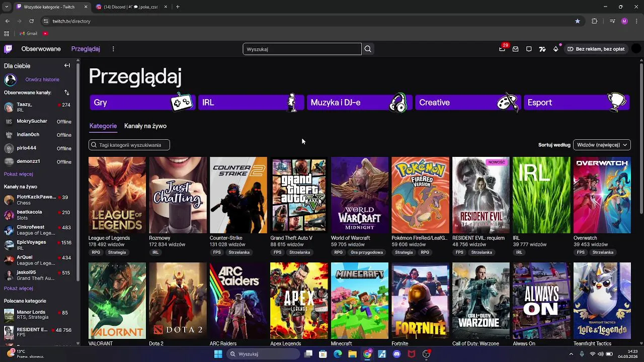The width and height of the screenshot is (644, 362).
Task: Open the IRL category banner
Action: pyautogui.click(x=251, y=103)
